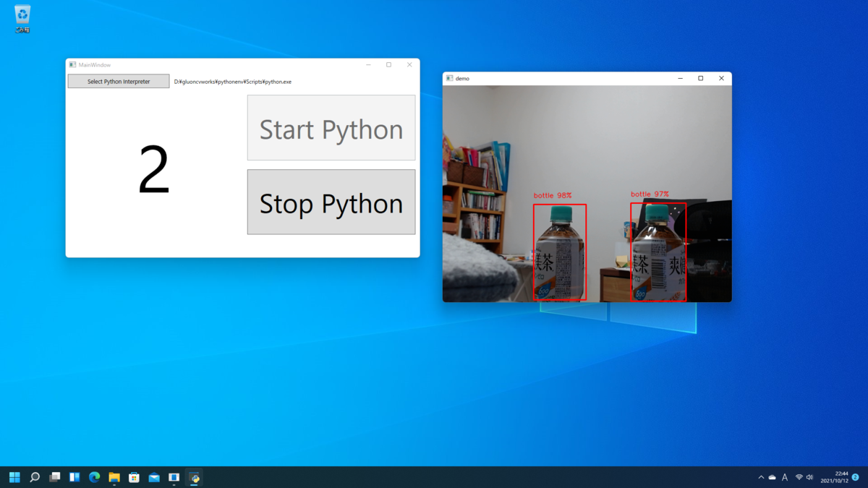Open Task View from the taskbar
This screenshot has height=488, width=868.
54,477
